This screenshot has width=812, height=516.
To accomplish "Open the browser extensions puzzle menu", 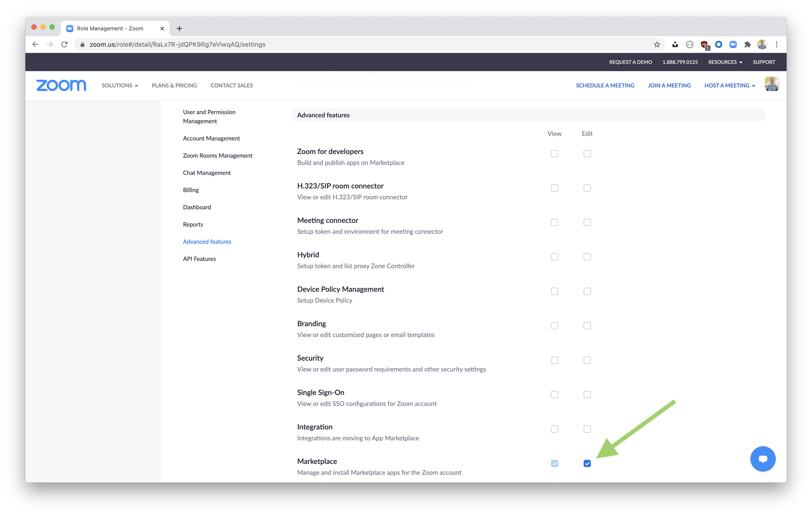I will 747,44.
